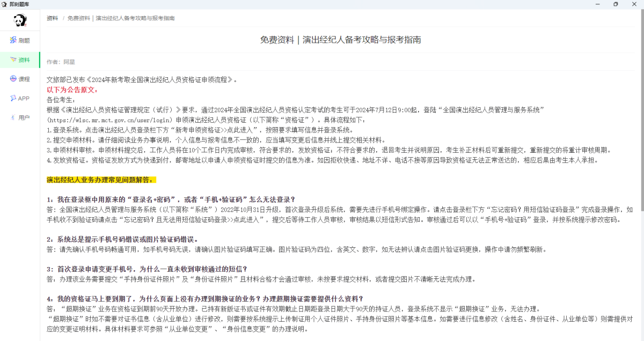Click the red 以下为公告原文 text
Image resolution: width=644 pixels, height=341 pixels.
click(x=72, y=90)
